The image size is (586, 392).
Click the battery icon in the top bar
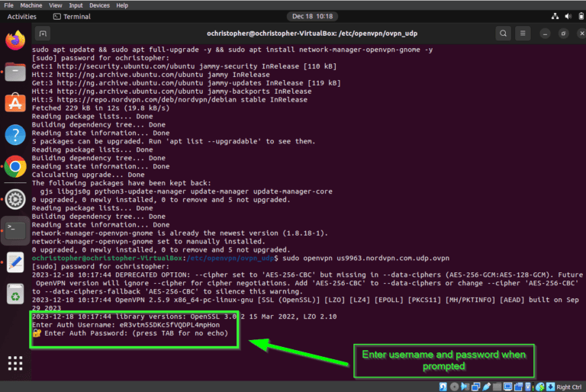tap(581, 17)
